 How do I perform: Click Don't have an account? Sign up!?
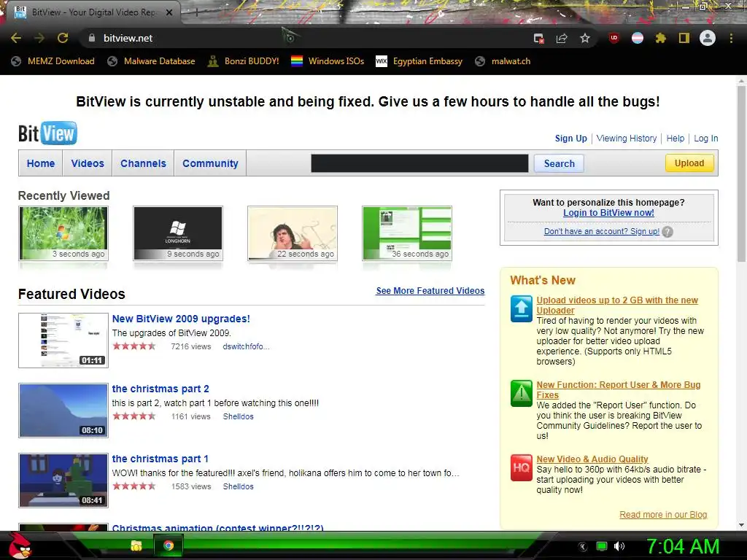pos(602,231)
